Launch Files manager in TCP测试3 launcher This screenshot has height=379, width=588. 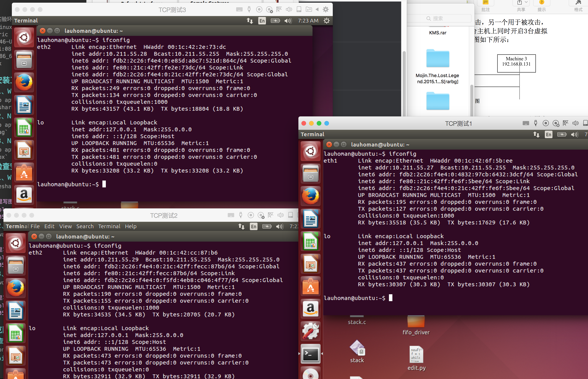click(24, 60)
